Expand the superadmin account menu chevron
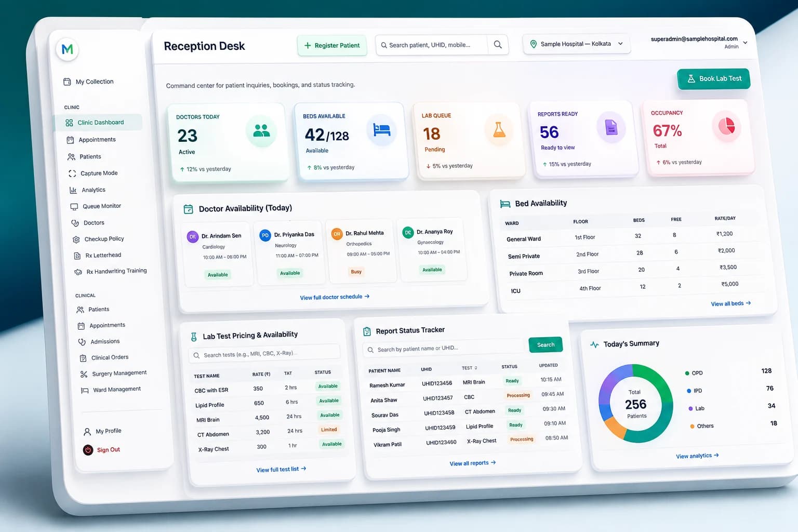This screenshot has width=798, height=532. (x=745, y=43)
